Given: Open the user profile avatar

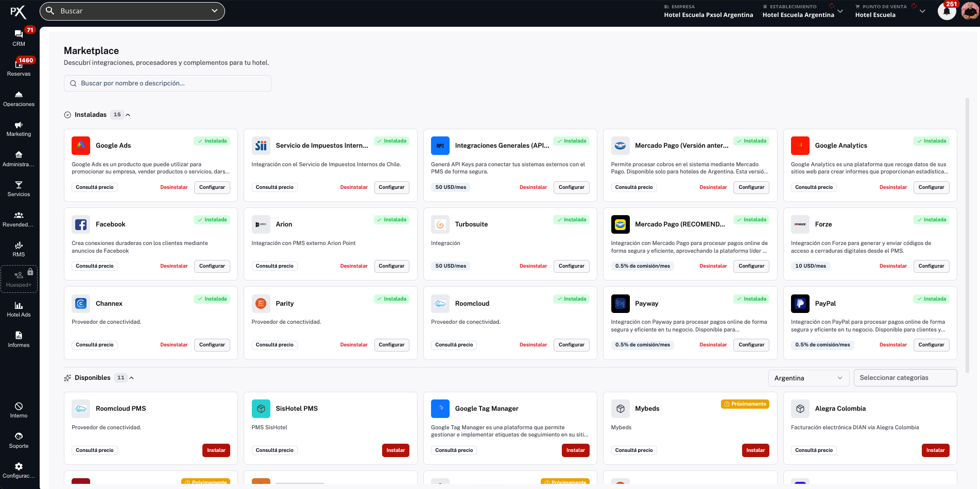Looking at the screenshot, I should (x=970, y=11).
